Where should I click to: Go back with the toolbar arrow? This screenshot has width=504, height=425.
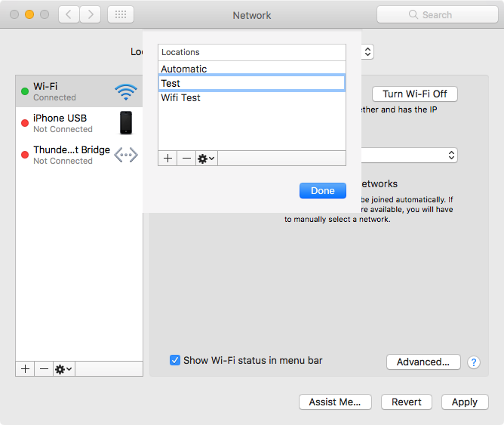(x=69, y=14)
